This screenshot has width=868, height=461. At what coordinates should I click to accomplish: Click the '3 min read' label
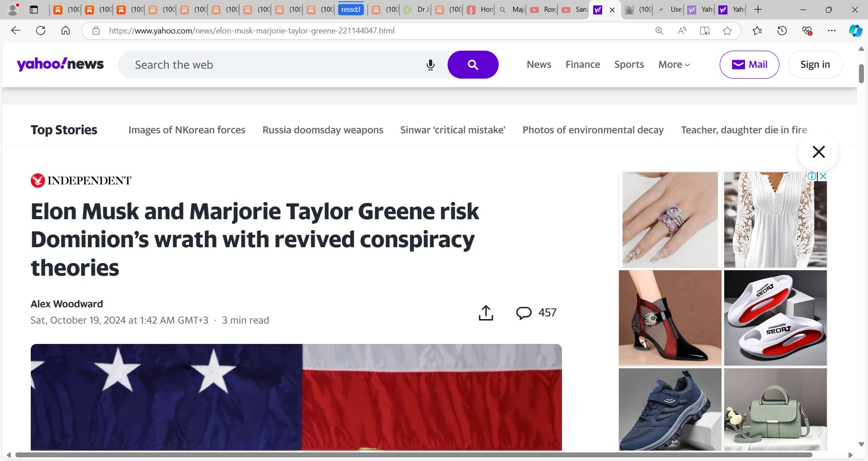pyautogui.click(x=245, y=320)
